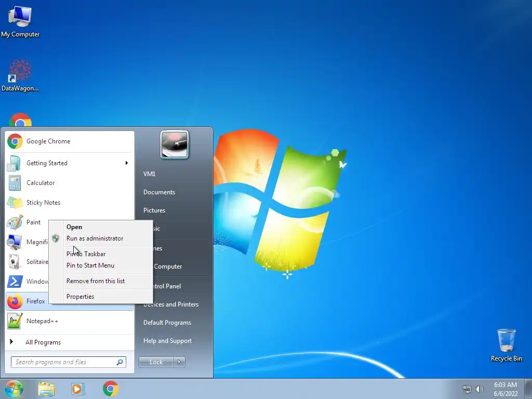Launch Calculator from Start menu
Image resolution: width=532 pixels, height=399 pixels.
[x=70, y=183]
